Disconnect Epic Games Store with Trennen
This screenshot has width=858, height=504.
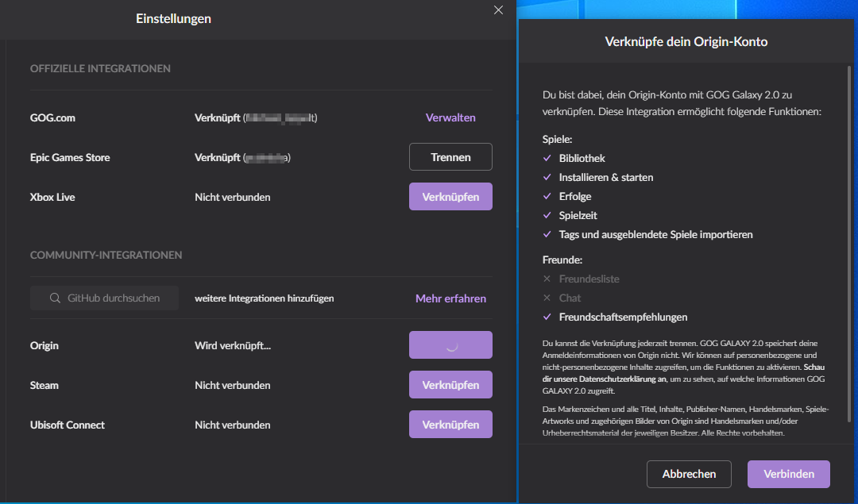[450, 157]
